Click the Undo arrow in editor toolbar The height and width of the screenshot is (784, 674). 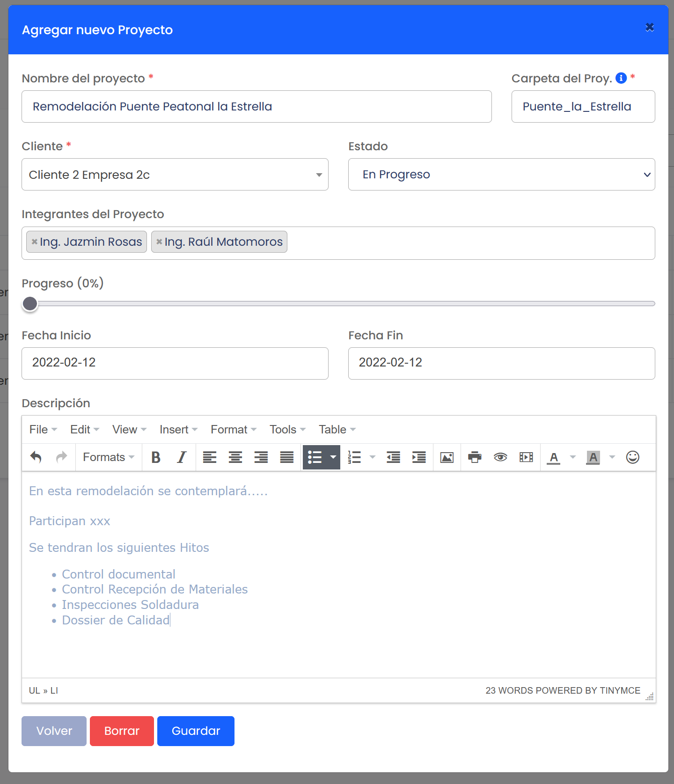point(36,457)
